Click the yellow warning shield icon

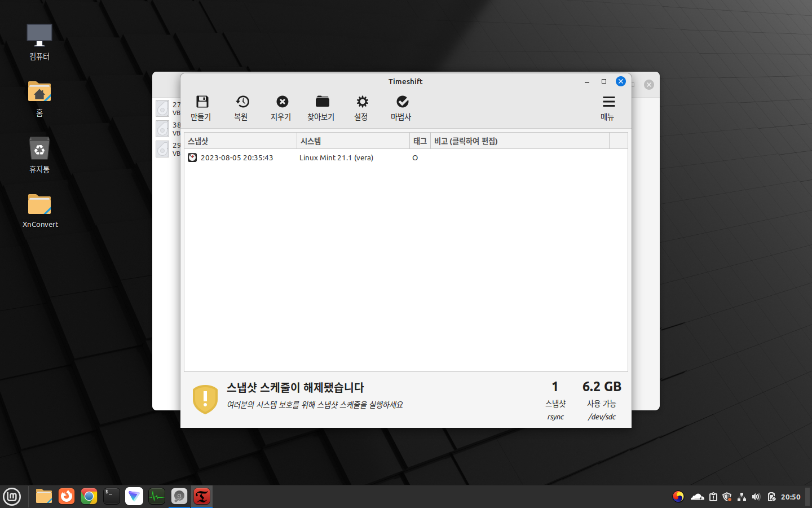point(205,399)
